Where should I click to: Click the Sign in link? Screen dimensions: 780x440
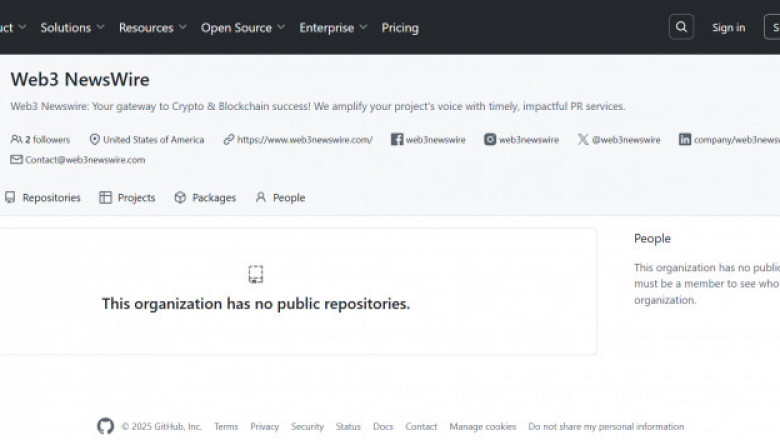[x=728, y=27]
